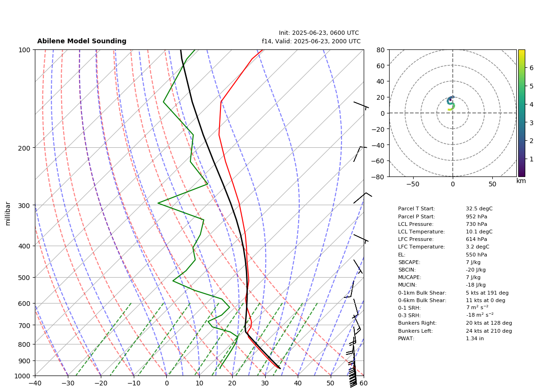The width and height of the screenshot is (538, 392).
Task: Click the 0-6km Bulk Shear label
Action: 422,300
